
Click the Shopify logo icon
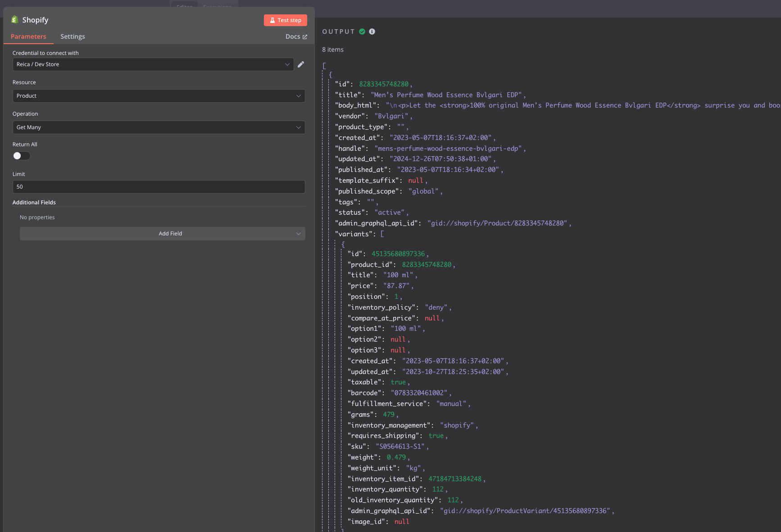coord(15,20)
